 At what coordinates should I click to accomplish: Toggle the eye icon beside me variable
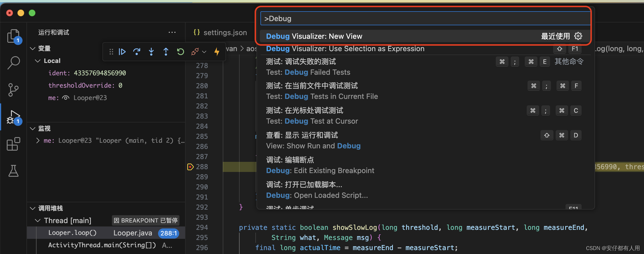pos(66,98)
